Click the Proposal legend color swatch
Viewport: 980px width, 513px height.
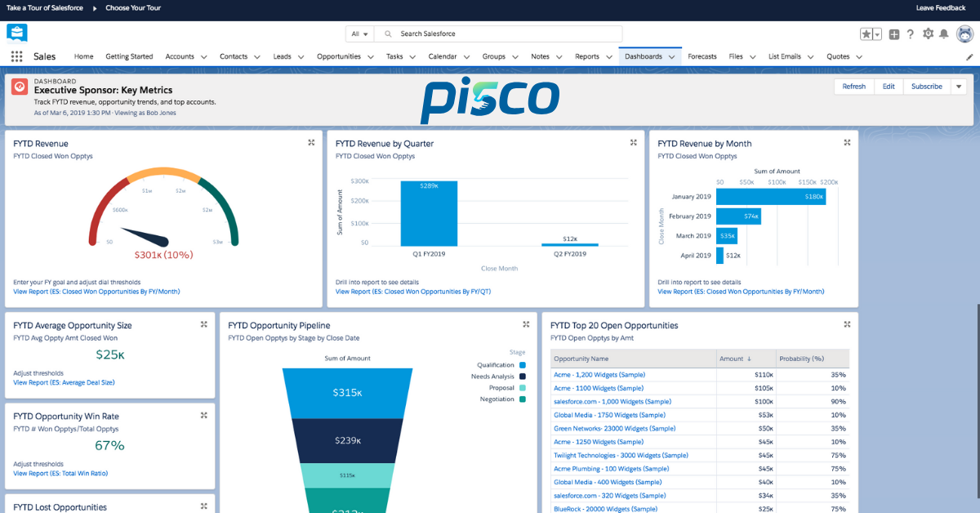coord(523,388)
